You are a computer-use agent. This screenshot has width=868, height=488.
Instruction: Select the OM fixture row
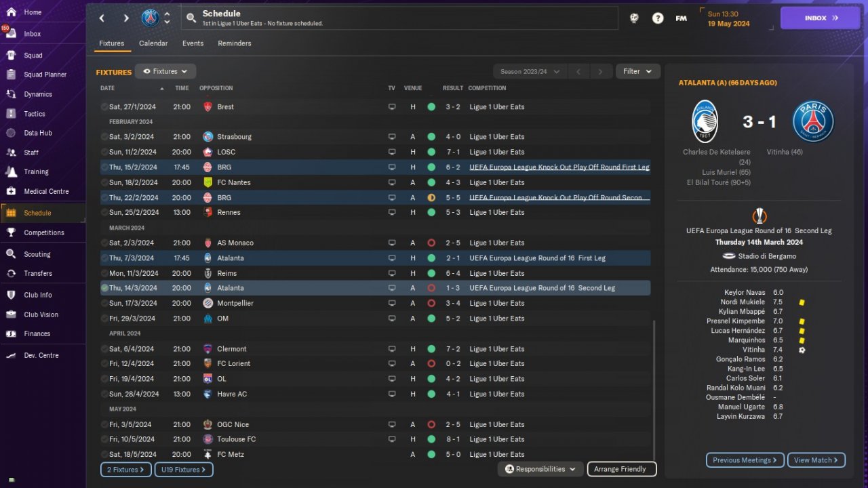click(375, 319)
